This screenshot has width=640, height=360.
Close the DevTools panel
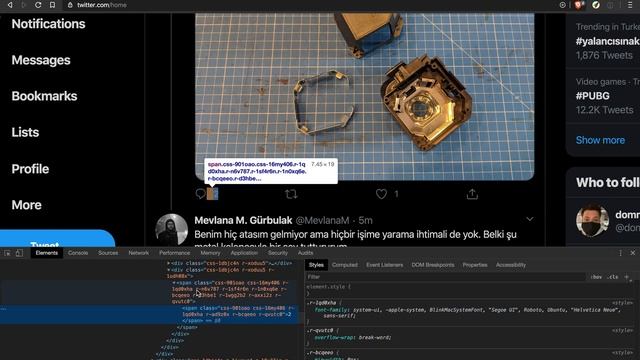pyautogui.click(x=633, y=253)
